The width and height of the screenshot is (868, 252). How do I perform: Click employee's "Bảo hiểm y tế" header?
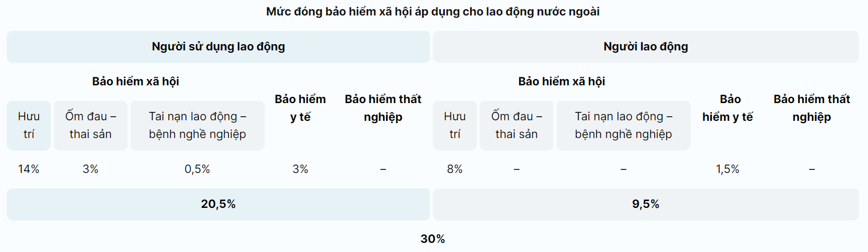point(727,108)
